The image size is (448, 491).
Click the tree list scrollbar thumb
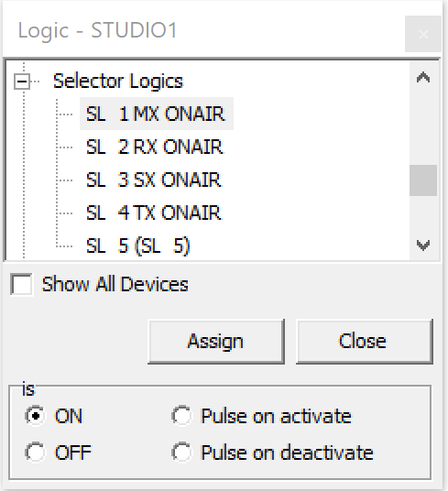point(423,180)
